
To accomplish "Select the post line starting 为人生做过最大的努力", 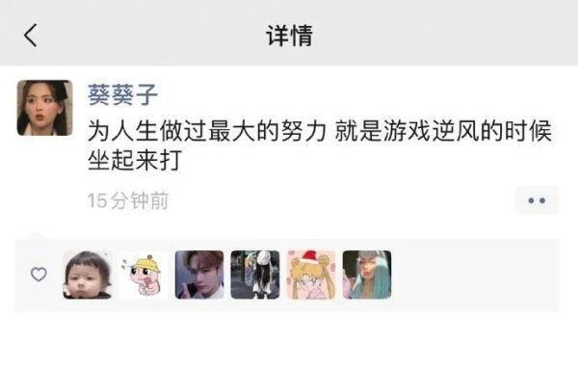I will [320, 131].
